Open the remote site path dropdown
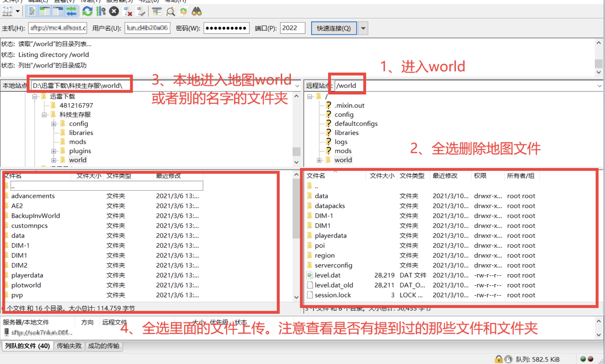The height and width of the screenshot is (364, 605). (599, 86)
